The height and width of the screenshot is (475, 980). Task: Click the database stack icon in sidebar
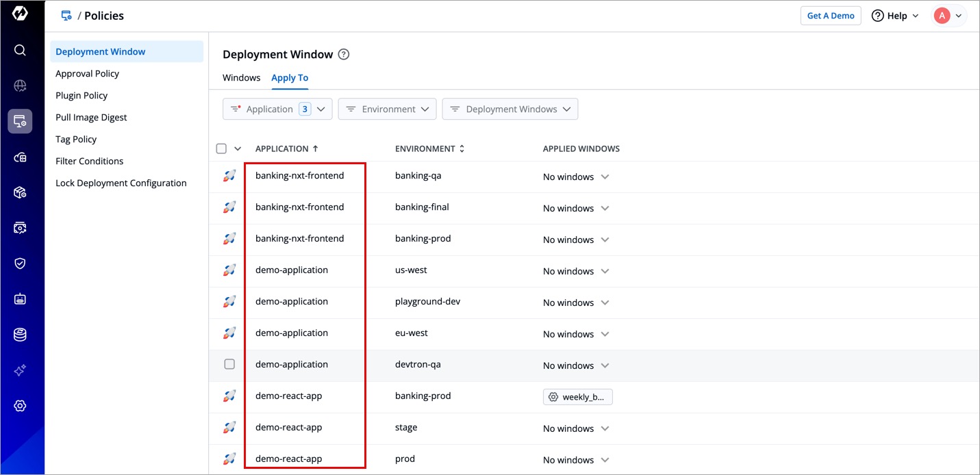[20, 335]
